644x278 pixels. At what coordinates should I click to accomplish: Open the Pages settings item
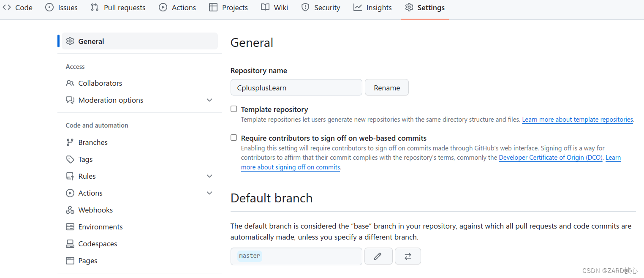pos(87,261)
